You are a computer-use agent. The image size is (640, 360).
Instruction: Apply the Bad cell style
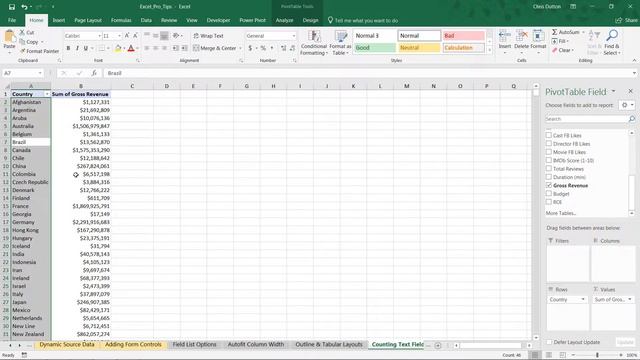pos(464,36)
